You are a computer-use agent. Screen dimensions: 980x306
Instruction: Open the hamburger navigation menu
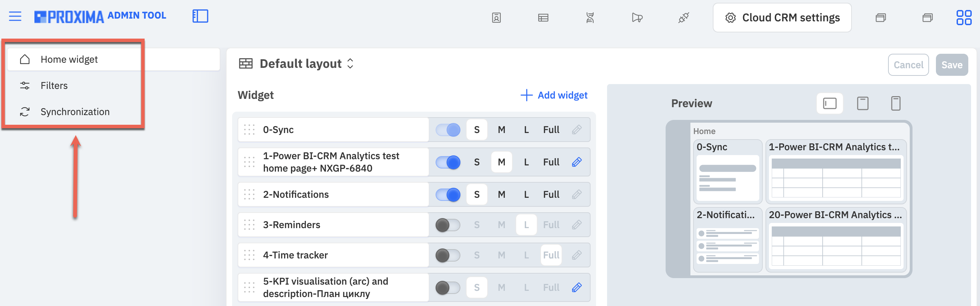coord(15,16)
